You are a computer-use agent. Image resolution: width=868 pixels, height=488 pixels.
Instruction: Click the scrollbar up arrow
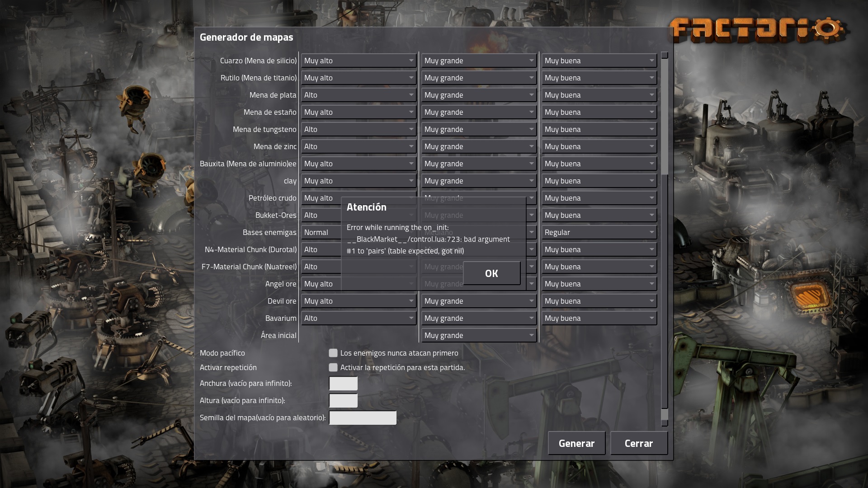coord(665,55)
